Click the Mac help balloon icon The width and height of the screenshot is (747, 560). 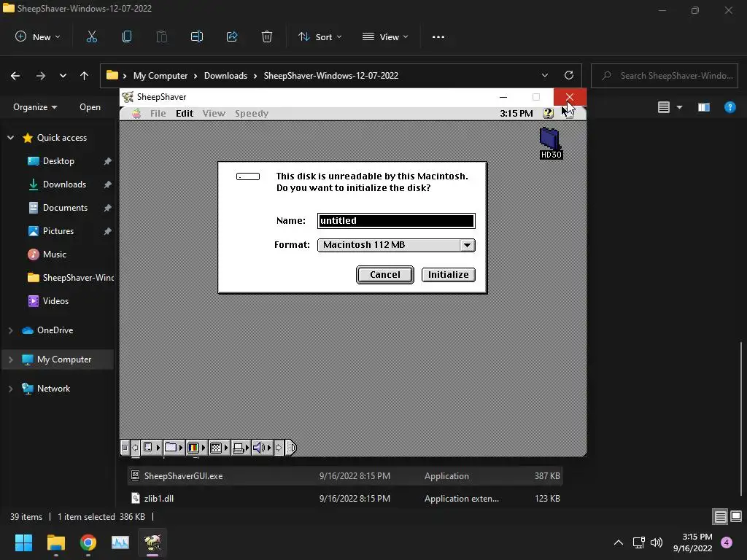point(548,113)
